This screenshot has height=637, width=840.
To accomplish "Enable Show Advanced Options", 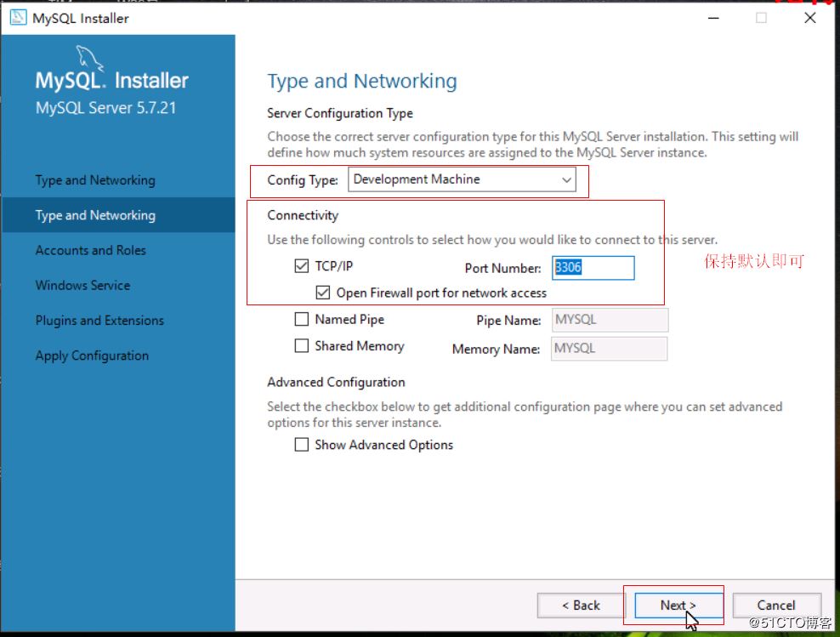I will click(302, 444).
